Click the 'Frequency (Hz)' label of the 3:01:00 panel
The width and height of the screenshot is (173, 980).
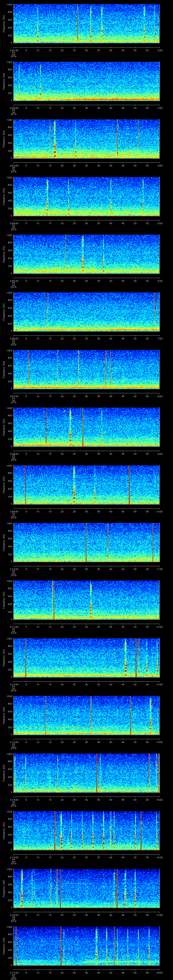(4, 24)
